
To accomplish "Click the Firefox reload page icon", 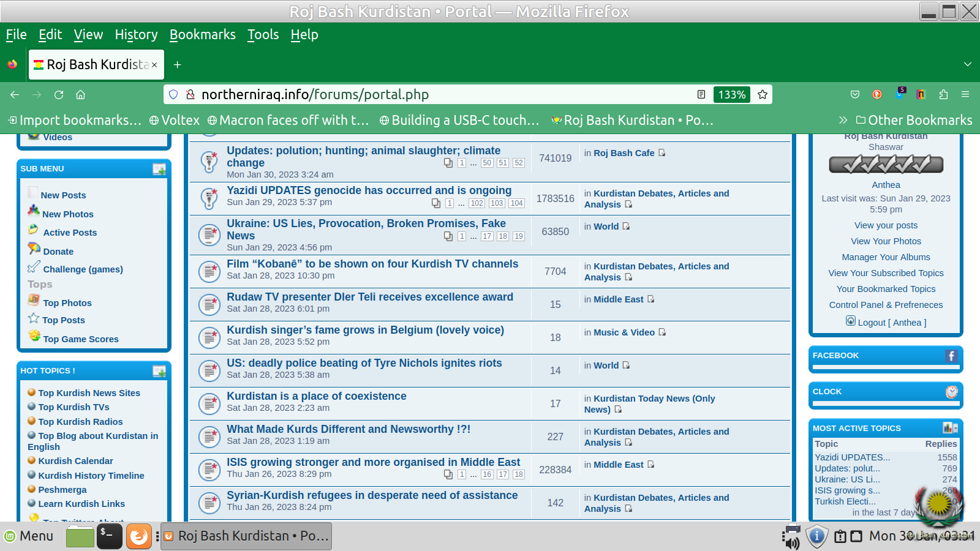I will point(59,94).
